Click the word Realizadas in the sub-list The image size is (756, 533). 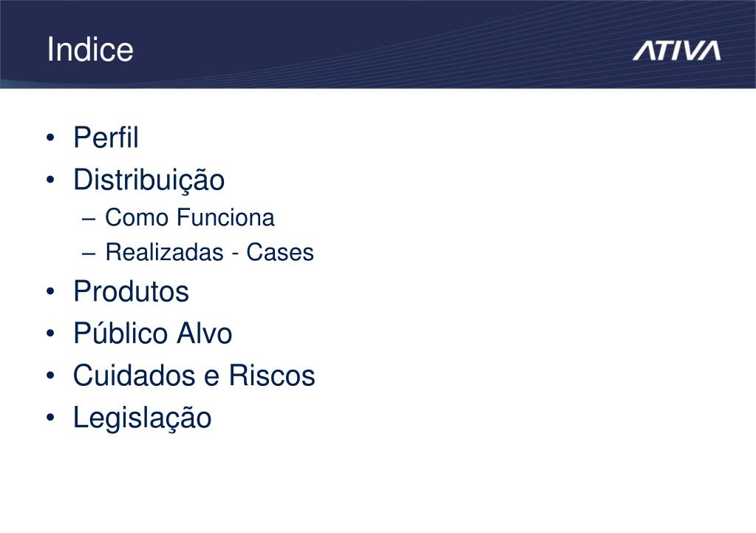pos(164,252)
